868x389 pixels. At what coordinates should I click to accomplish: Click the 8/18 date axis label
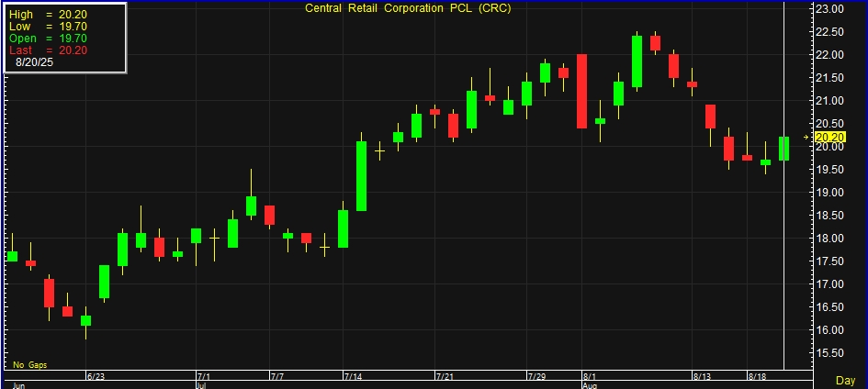[757, 376]
